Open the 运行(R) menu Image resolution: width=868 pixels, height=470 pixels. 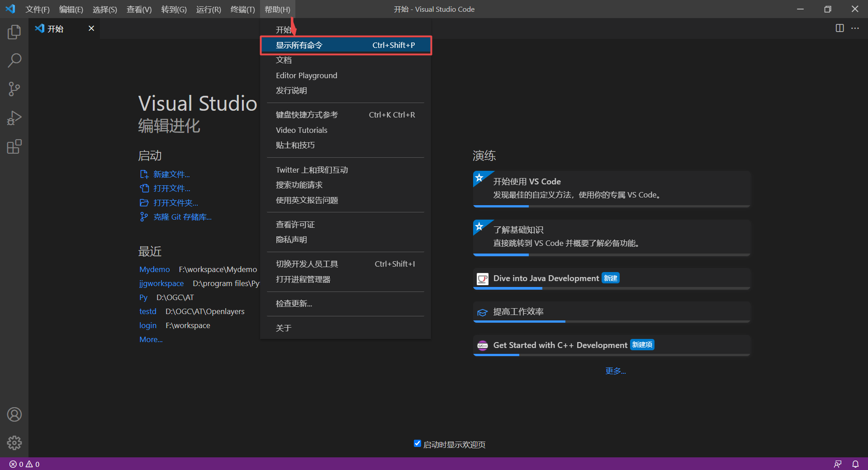[209, 9]
